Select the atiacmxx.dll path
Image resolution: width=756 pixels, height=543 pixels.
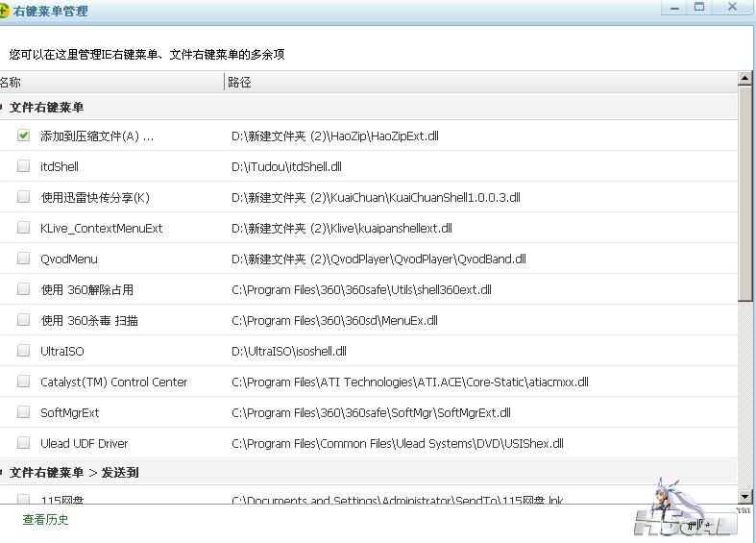410,382
